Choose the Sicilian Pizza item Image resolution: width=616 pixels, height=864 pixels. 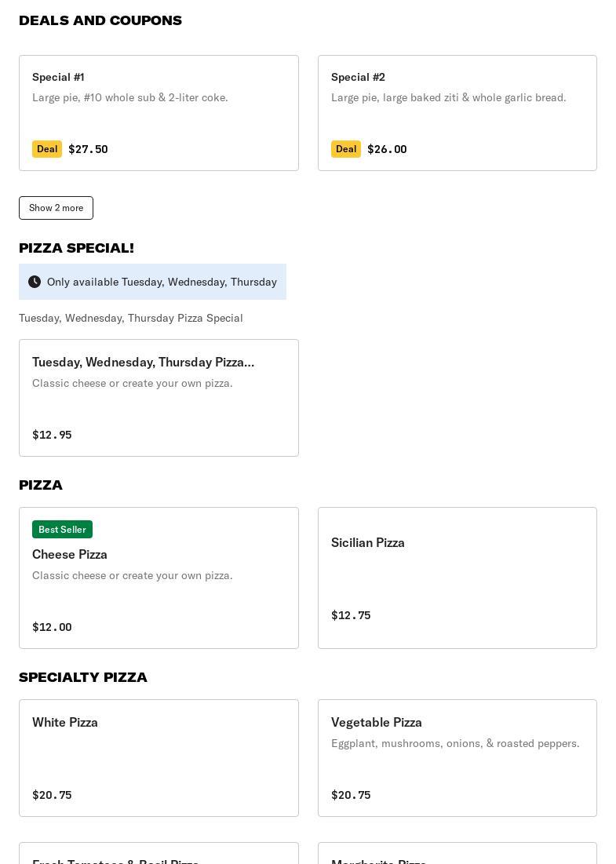coord(457,578)
